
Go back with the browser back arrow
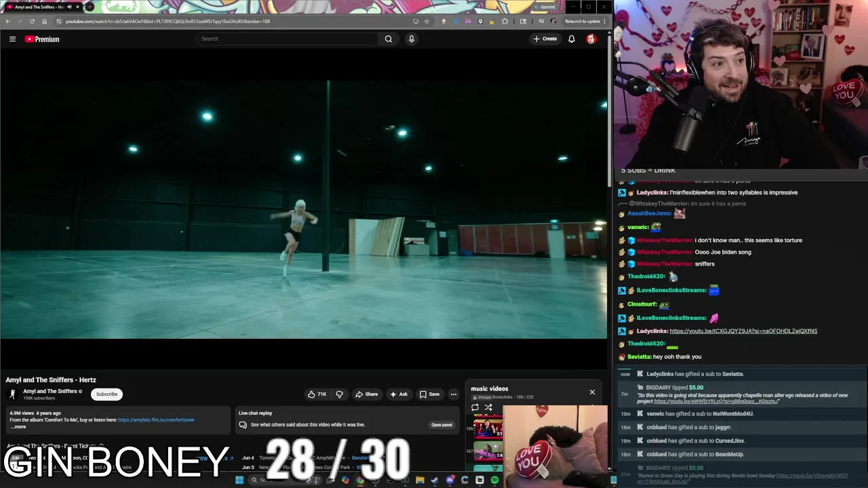click(7, 21)
